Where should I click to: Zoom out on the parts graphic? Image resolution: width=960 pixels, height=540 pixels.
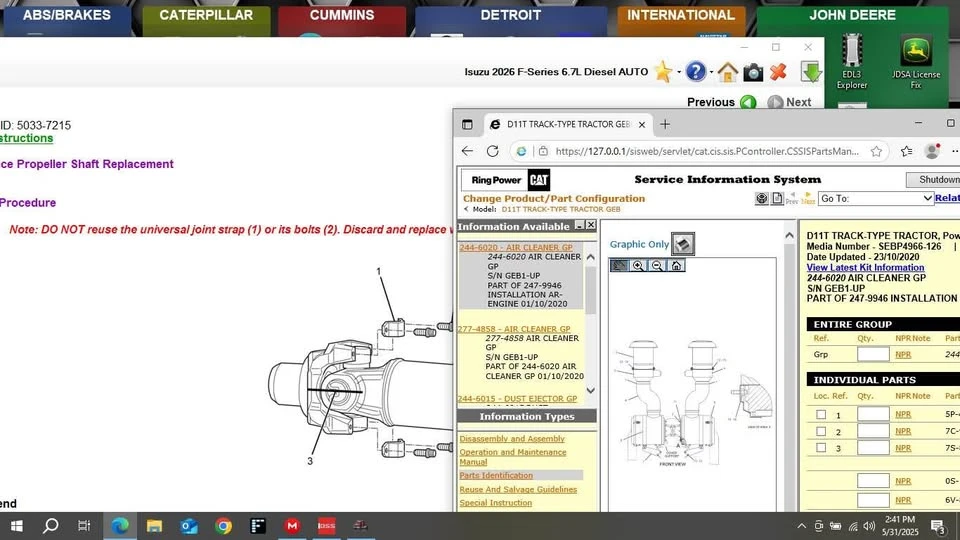[x=657, y=266]
